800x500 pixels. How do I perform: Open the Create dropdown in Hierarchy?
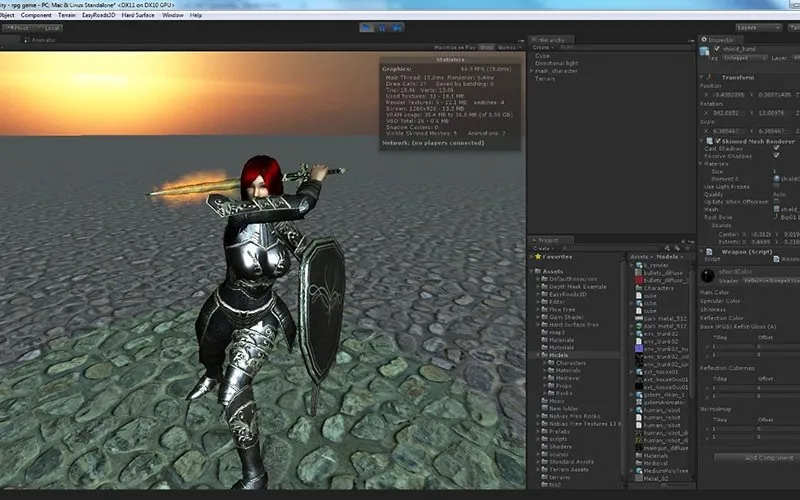point(543,47)
